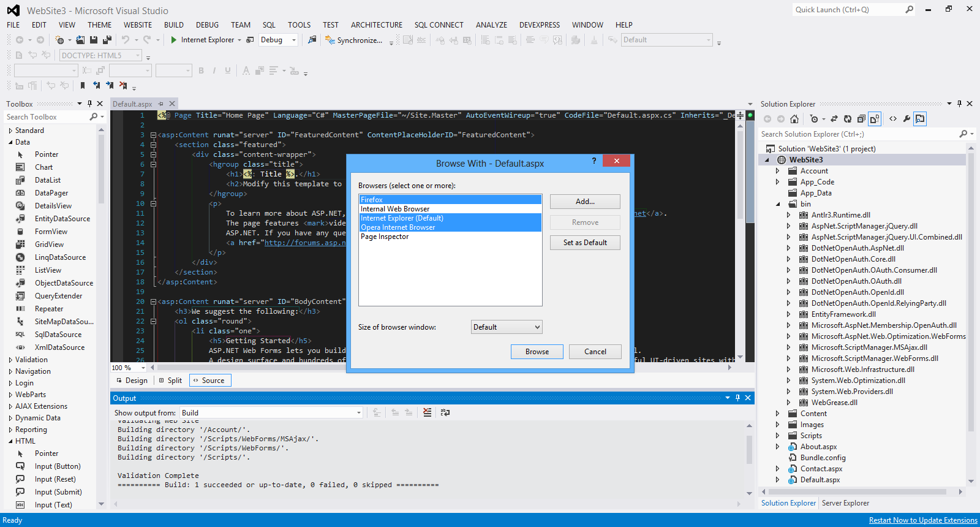
Task: Open the 100 % zoom dropdown in editor
Action: 143,368
